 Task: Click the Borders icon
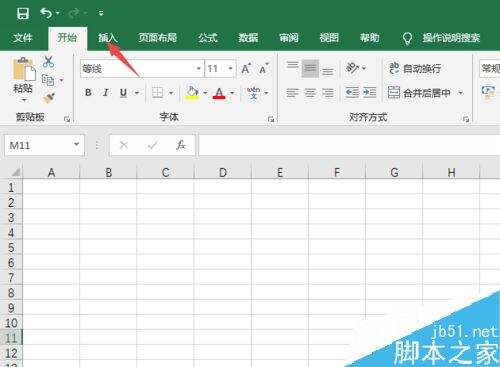(x=157, y=92)
